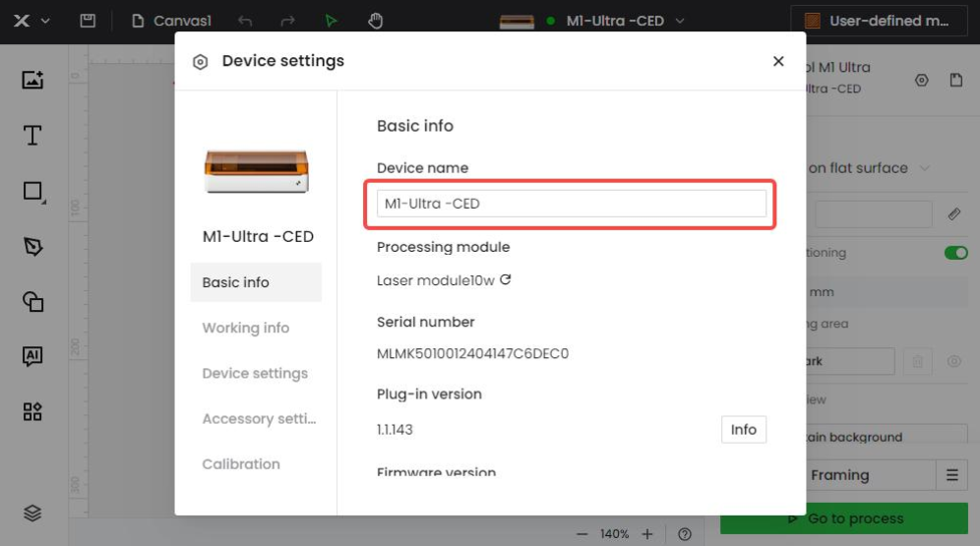Click the Canvas1 file tab

coord(171,22)
